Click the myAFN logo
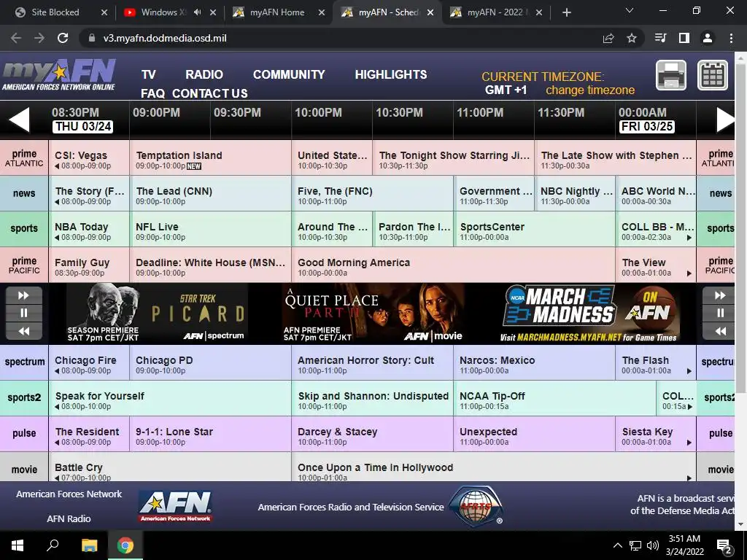The width and height of the screenshot is (747, 560). coord(58,75)
